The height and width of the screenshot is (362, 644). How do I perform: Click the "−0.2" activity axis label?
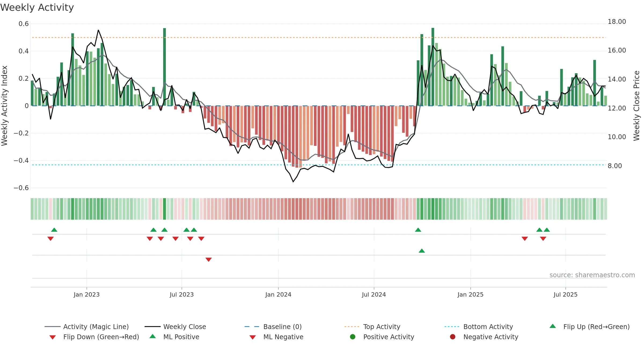coord(21,133)
